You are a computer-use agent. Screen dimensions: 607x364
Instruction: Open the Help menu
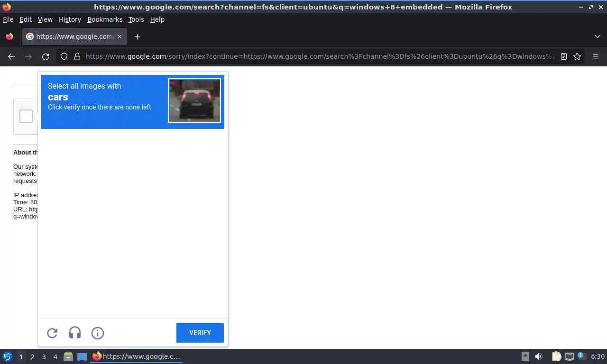pyautogui.click(x=157, y=19)
